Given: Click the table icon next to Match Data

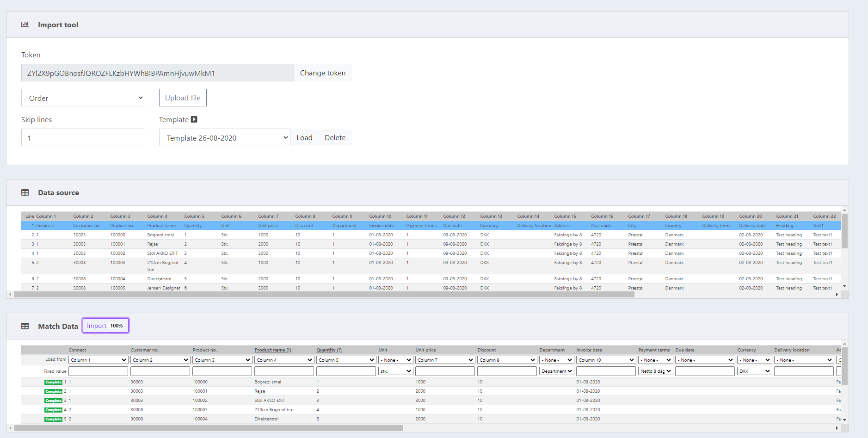Looking at the screenshot, I should pyautogui.click(x=25, y=326).
